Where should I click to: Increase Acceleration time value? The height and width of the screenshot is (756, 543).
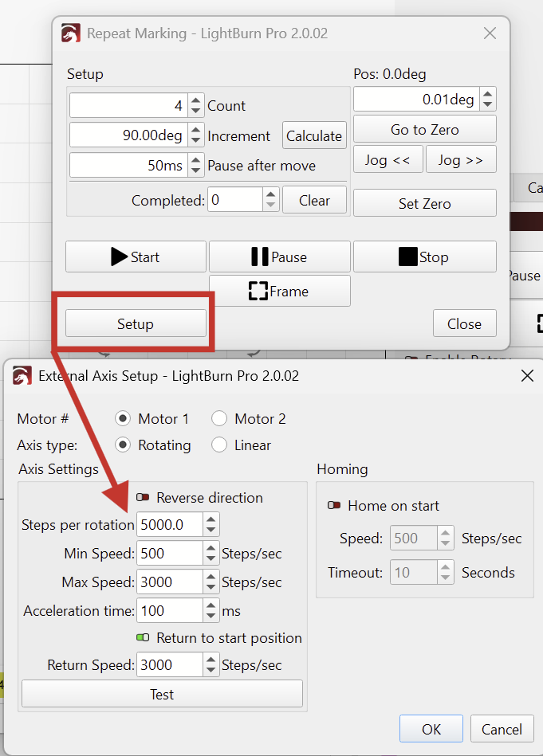[x=211, y=605]
